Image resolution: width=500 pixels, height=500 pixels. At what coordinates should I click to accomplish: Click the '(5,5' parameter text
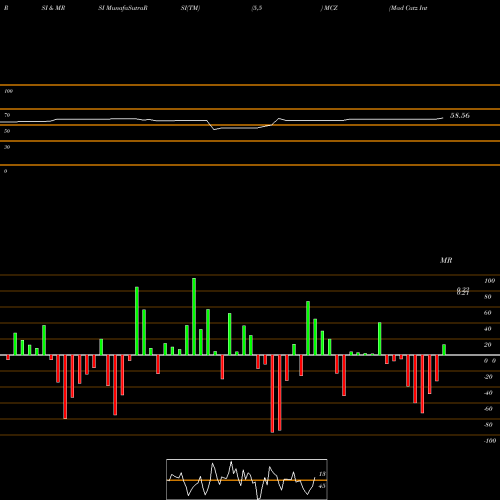coord(257,8)
